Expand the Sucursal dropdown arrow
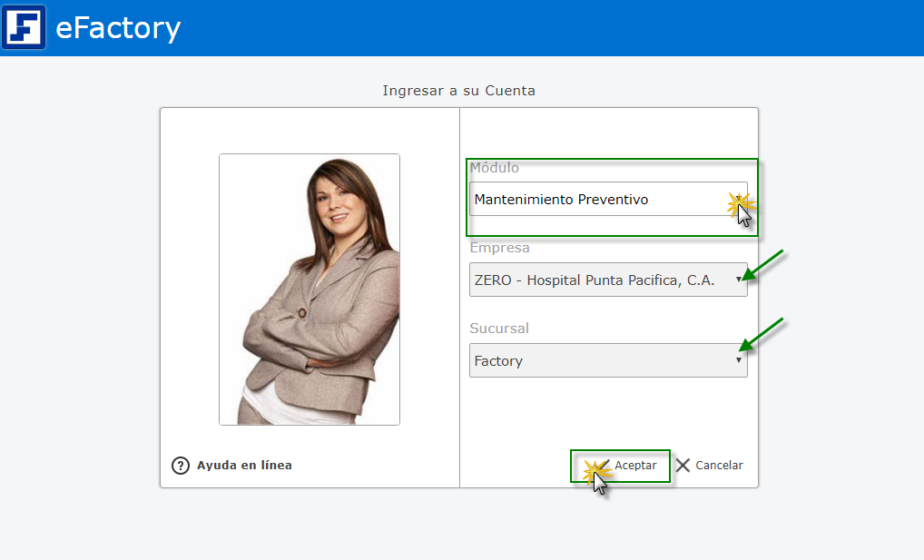 [738, 360]
